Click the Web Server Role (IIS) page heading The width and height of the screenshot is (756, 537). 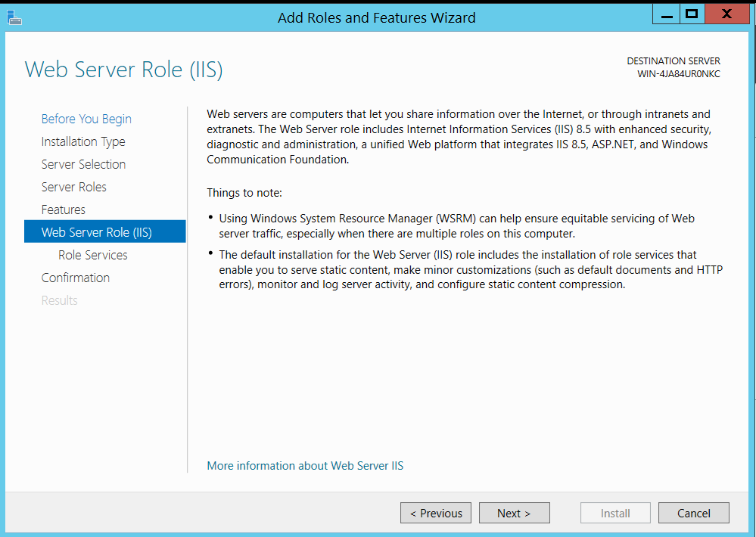[x=123, y=70]
